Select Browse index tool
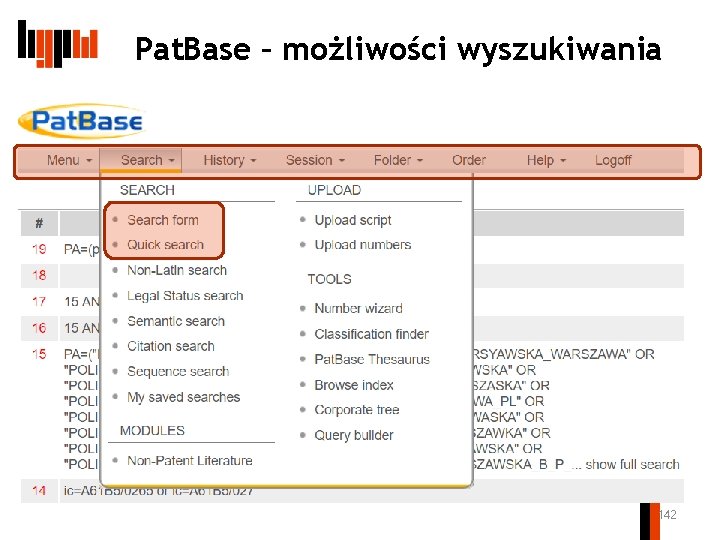 [354, 385]
